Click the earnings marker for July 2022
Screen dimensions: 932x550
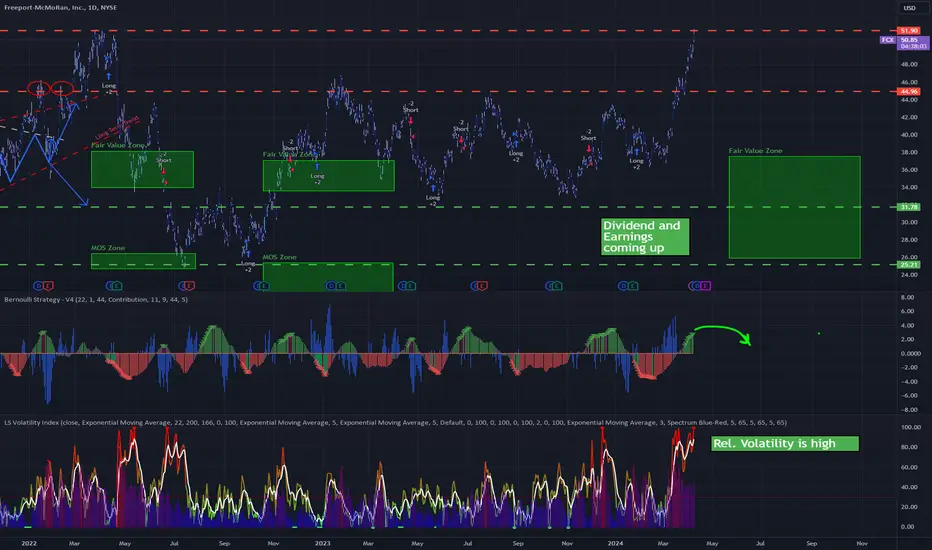(x=190, y=286)
